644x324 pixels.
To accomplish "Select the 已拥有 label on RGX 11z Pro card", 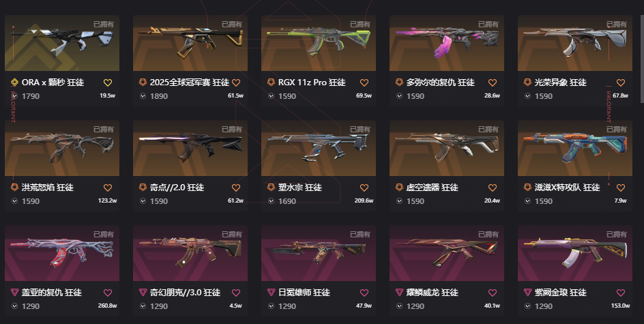I will (360, 25).
